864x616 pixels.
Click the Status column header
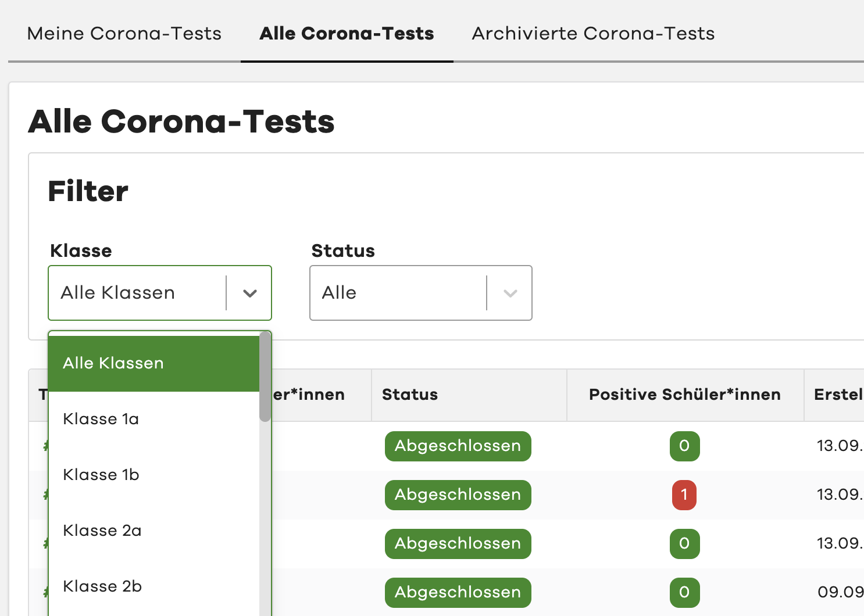point(410,395)
